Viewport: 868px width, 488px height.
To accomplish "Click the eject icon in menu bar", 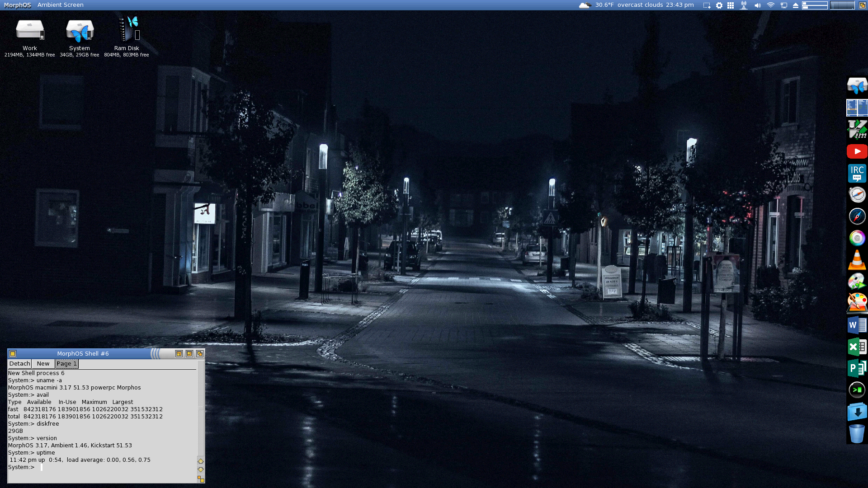I will [796, 5].
